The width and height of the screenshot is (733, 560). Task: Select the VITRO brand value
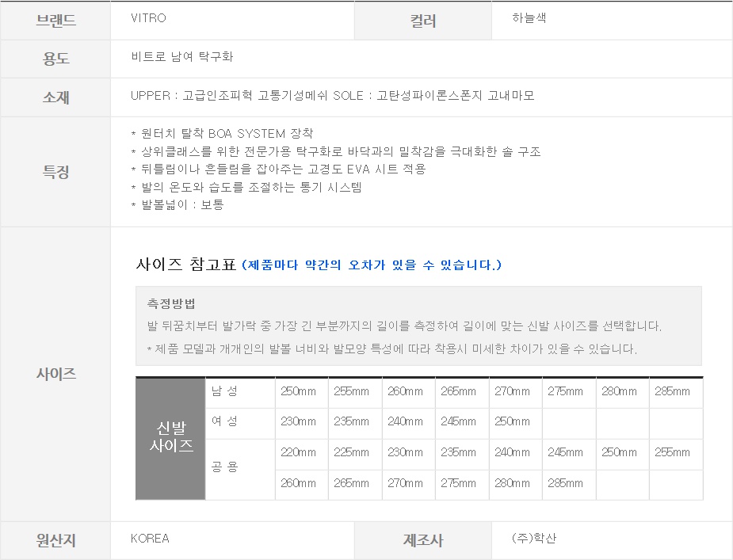click(x=148, y=18)
